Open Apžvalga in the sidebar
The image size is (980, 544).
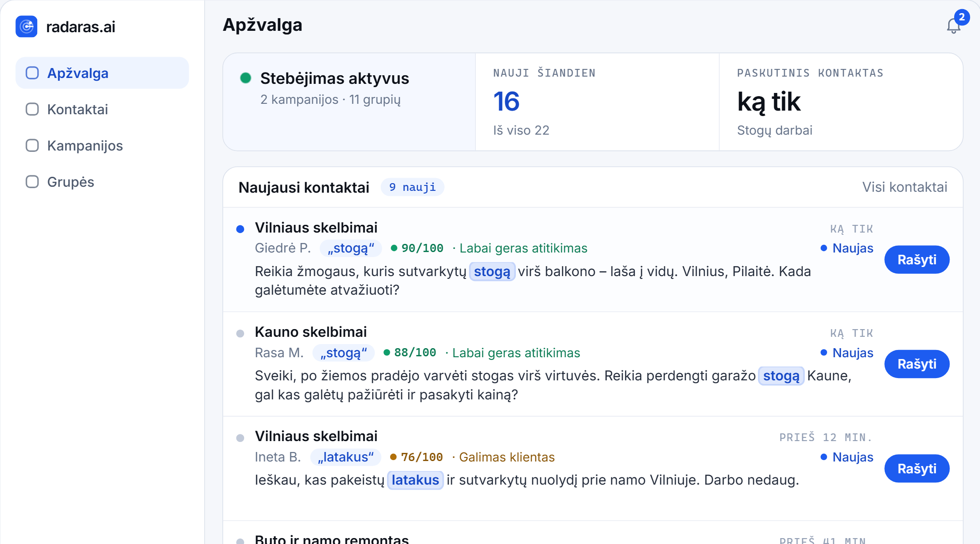[102, 73]
